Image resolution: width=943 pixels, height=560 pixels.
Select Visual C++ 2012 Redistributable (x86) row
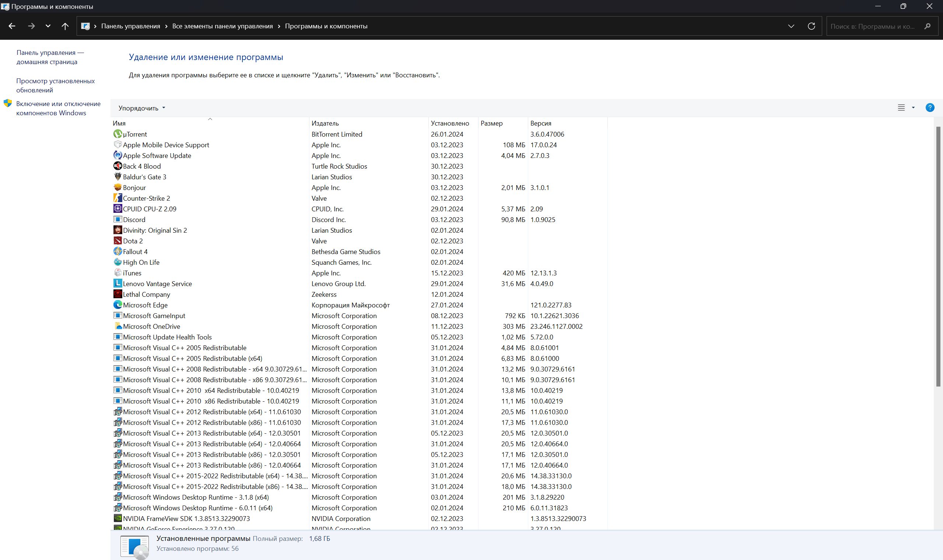[360, 423]
